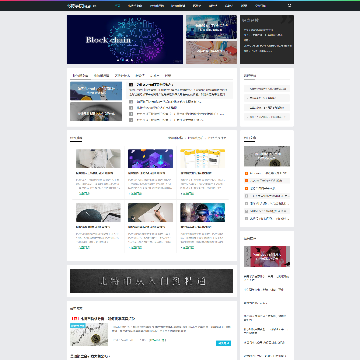Open the VR headset article thumbnail
The height and width of the screenshot is (360, 360).
202,212
